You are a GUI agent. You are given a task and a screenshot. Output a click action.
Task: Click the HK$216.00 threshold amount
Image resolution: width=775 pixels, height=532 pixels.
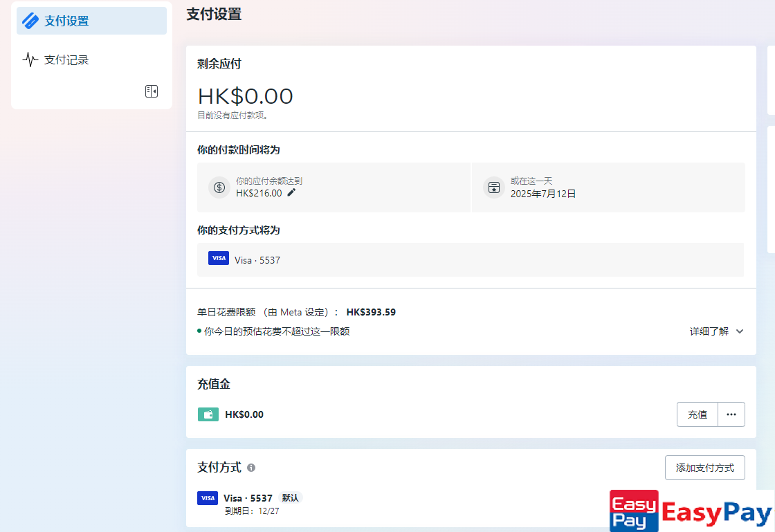pyautogui.click(x=259, y=193)
